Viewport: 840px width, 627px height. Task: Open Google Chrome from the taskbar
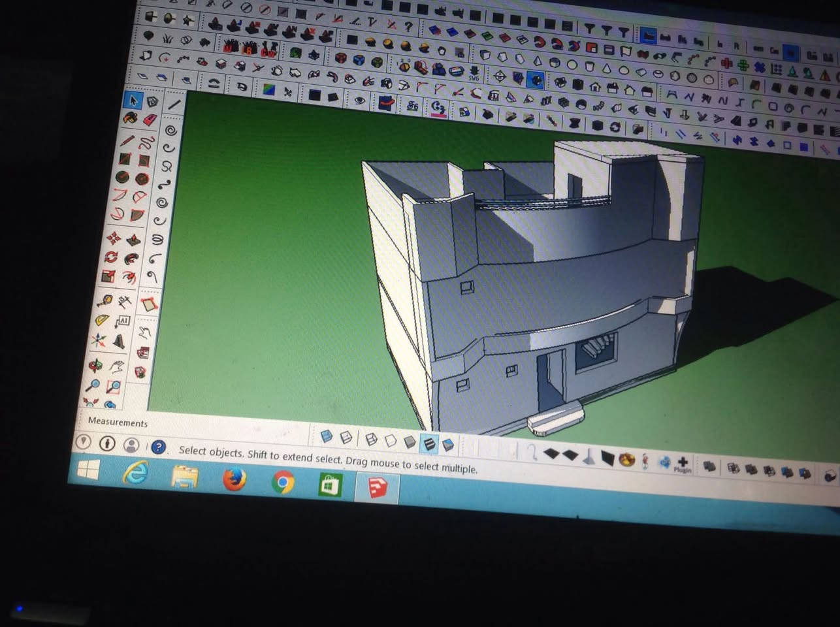tap(283, 483)
